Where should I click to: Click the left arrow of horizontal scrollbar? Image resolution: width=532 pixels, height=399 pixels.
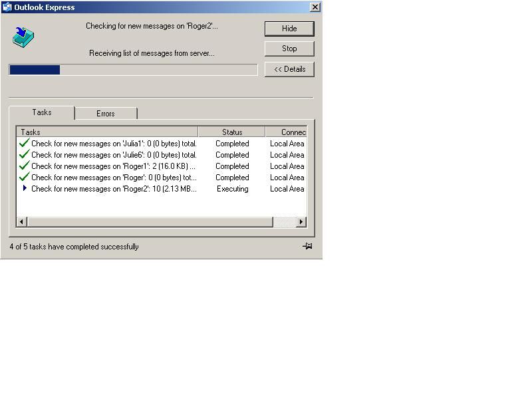tap(22, 222)
